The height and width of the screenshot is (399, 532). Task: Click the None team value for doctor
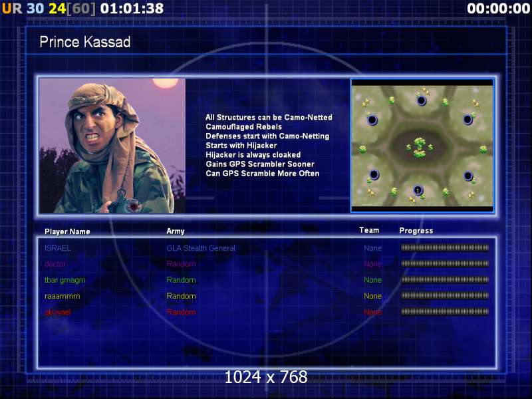(x=373, y=264)
